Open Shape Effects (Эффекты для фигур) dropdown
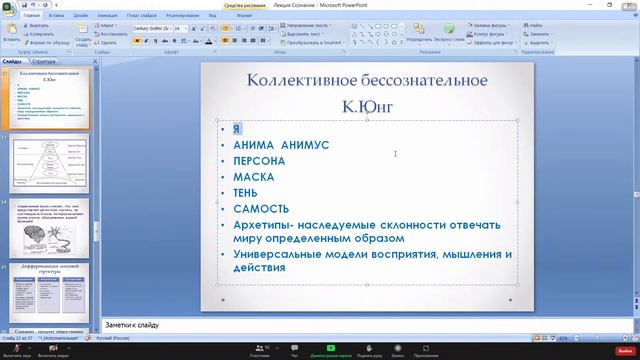 pyautogui.click(x=491, y=42)
